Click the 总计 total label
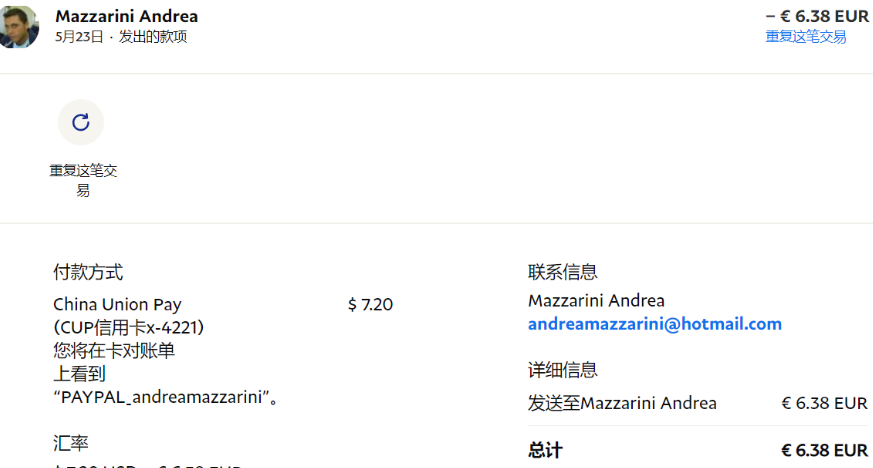 click(545, 450)
